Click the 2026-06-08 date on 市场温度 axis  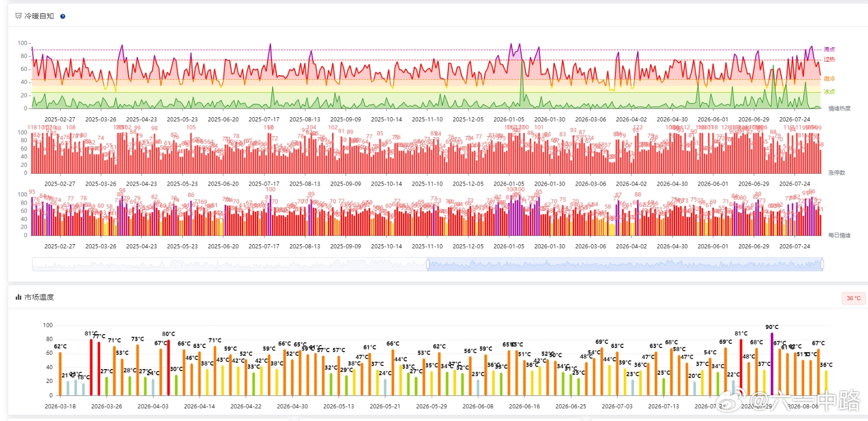[x=478, y=406]
